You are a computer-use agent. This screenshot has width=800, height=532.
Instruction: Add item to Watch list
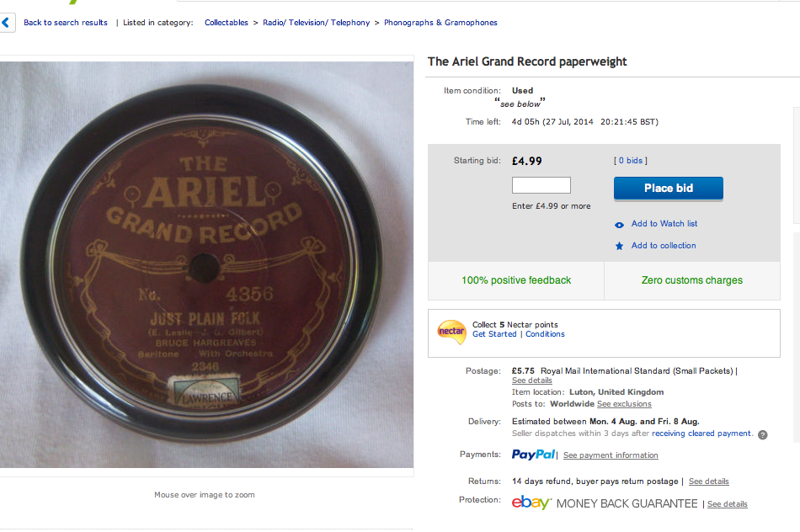(664, 223)
